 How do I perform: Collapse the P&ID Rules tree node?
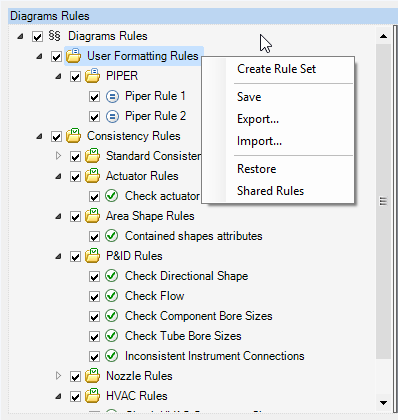pyautogui.click(x=58, y=256)
